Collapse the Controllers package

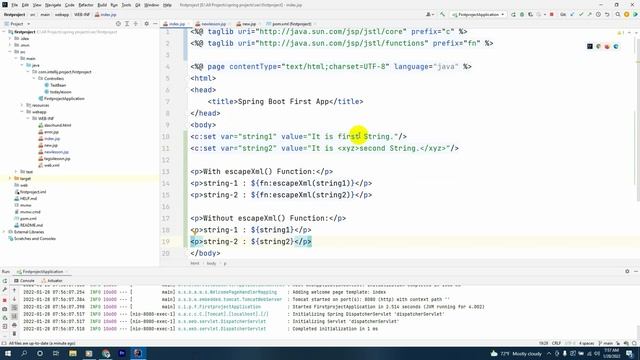(34, 78)
